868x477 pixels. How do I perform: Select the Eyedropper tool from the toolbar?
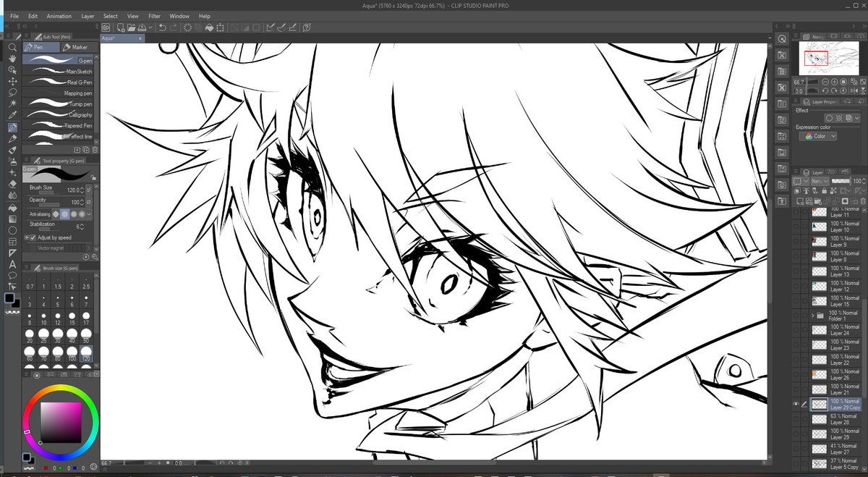(x=12, y=114)
